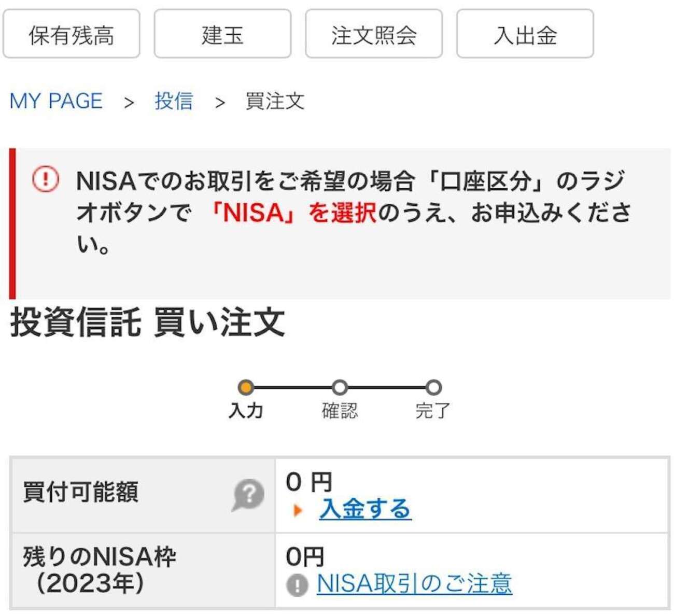674x616 pixels.
Task: Click the 買注文 breadcrumb text
Action: 274,101
